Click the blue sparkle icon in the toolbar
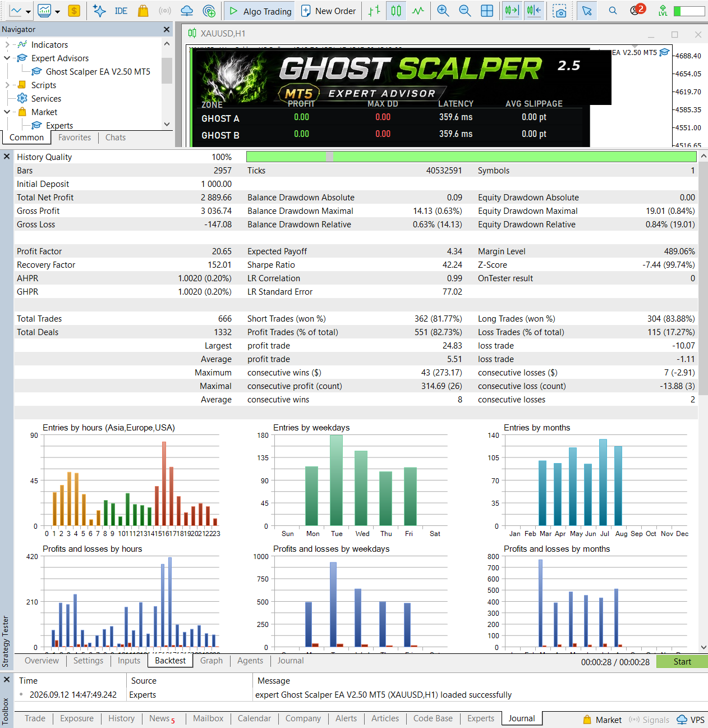The width and height of the screenshot is (708, 728). (99, 11)
